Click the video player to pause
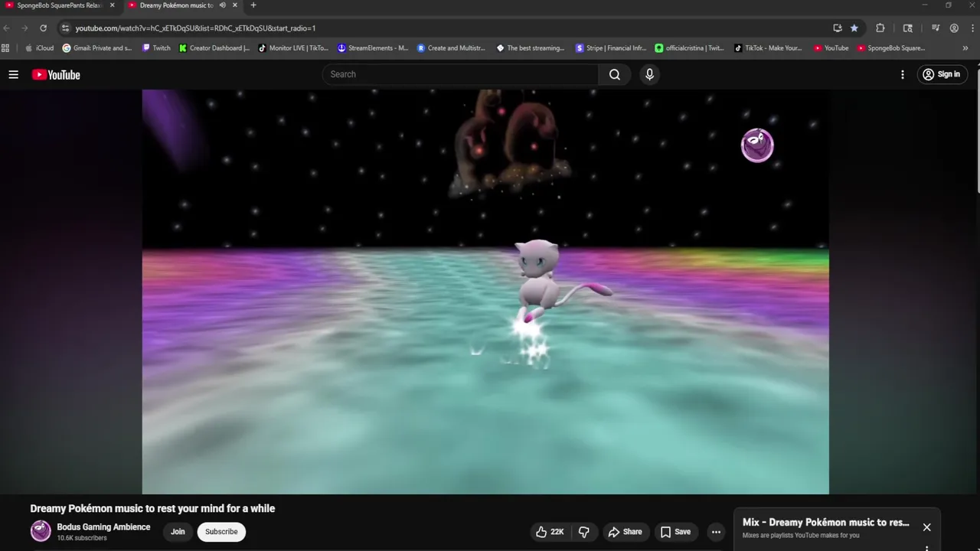 tap(485, 292)
